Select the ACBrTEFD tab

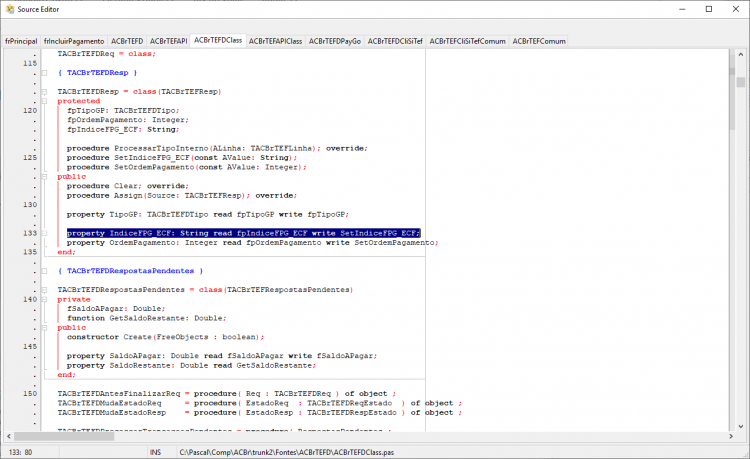pyautogui.click(x=127, y=41)
